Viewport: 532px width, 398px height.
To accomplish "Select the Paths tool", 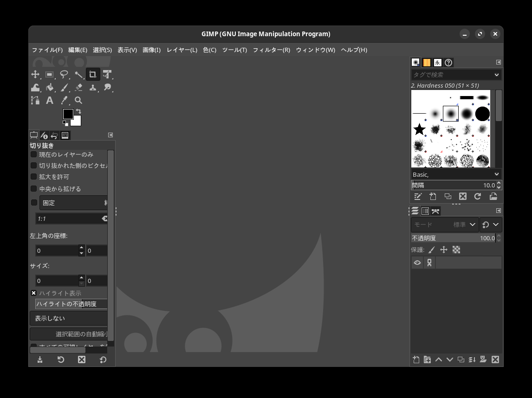I will pyautogui.click(x=35, y=100).
